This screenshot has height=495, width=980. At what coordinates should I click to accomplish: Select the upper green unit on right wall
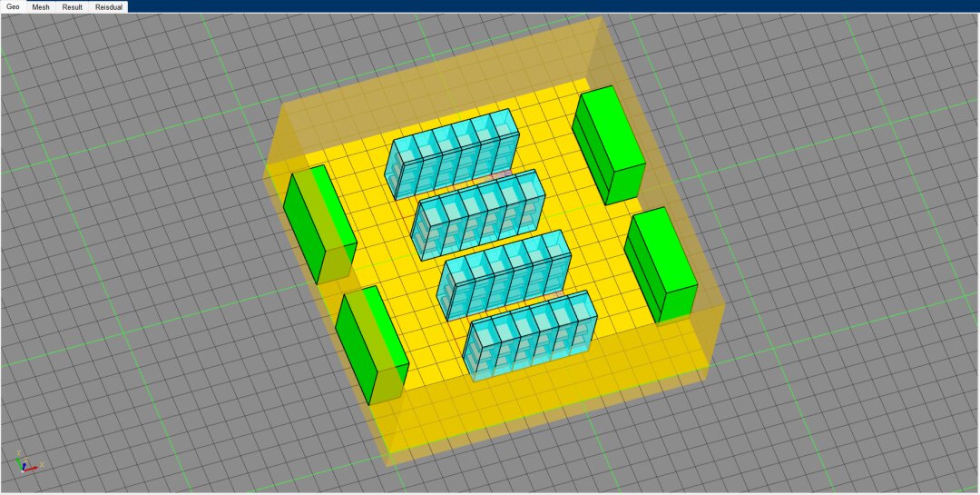608,145
